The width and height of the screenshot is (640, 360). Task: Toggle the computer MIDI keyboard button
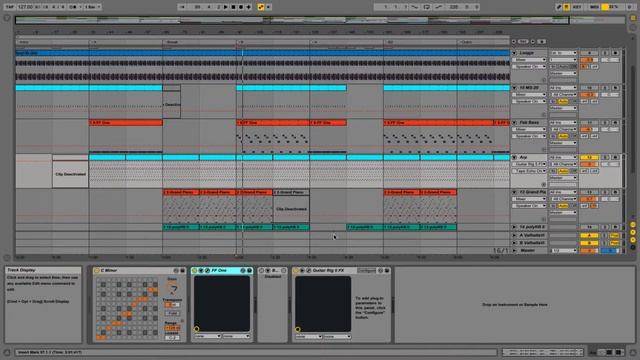567,7
